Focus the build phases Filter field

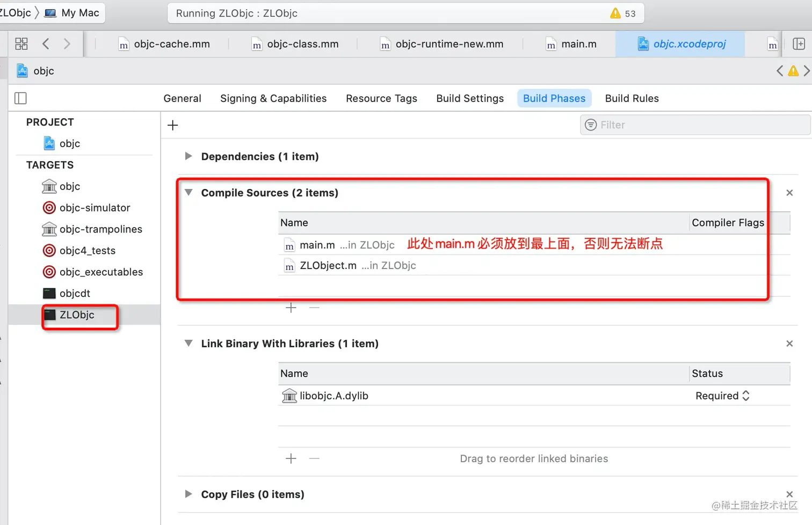695,125
